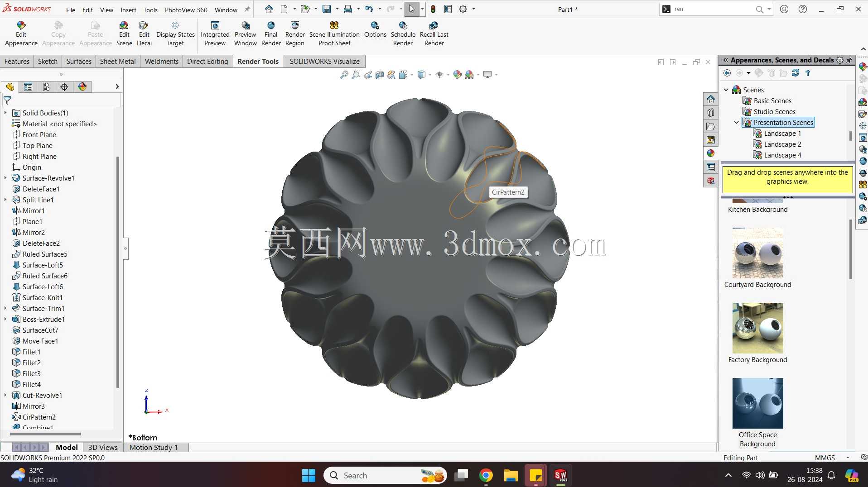Expand Solid Bodies(1) node
The image size is (868, 487).
pyautogui.click(x=5, y=113)
